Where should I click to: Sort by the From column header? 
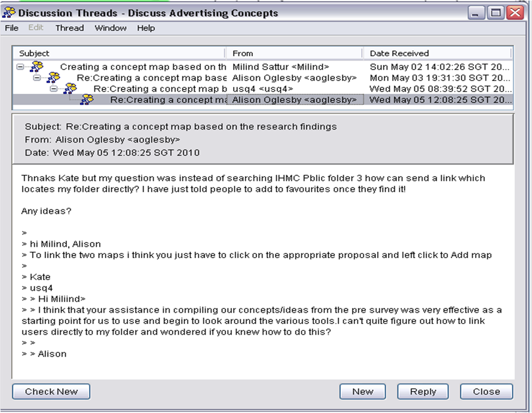point(295,53)
